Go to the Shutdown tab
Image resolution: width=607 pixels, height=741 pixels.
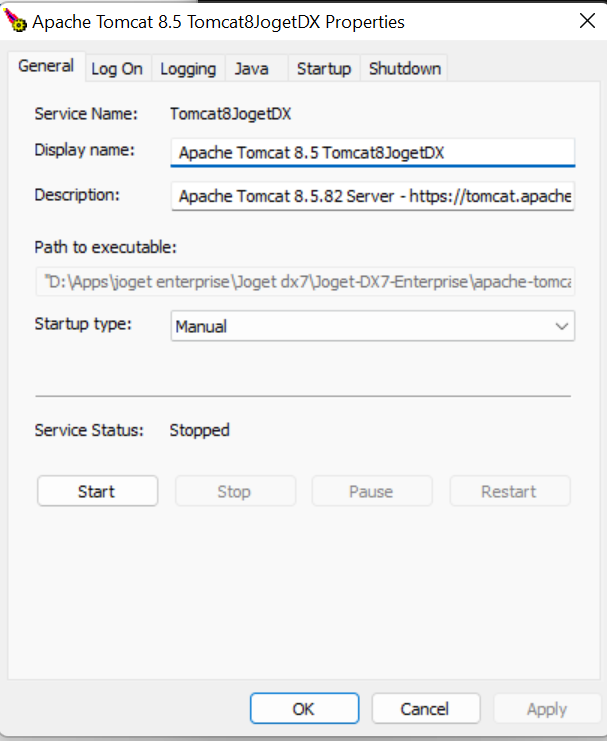coord(405,68)
